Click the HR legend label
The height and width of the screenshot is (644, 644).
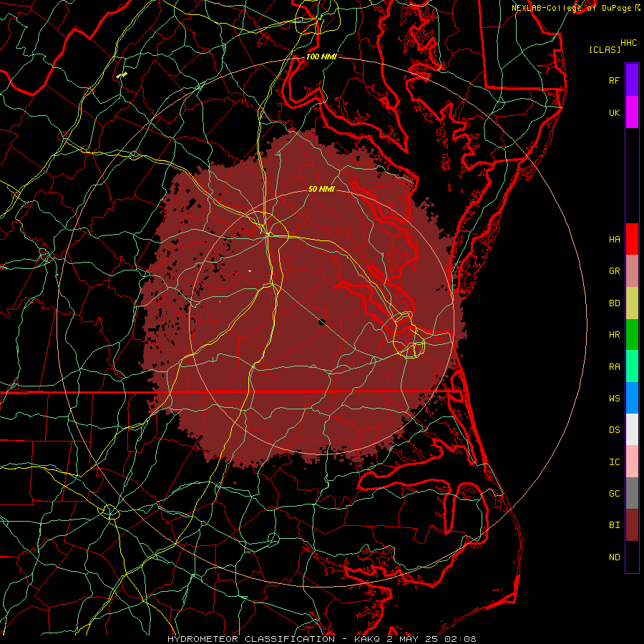[x=614, y=335]
